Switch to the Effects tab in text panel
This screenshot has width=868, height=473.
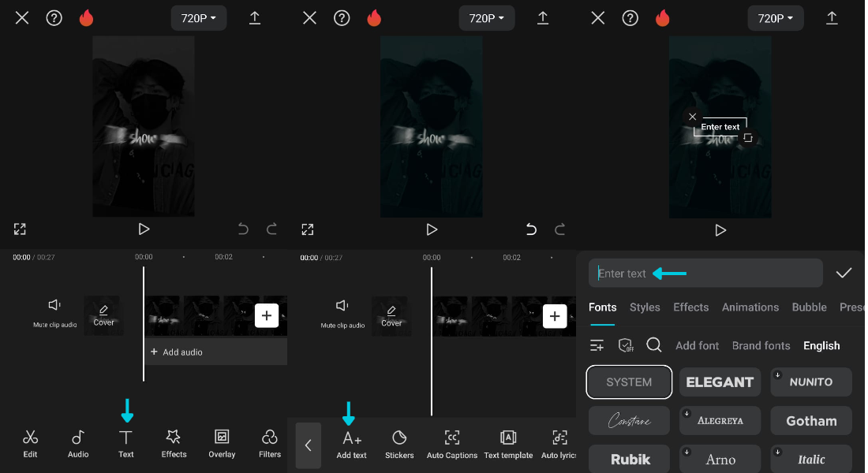tap(691, 307)
